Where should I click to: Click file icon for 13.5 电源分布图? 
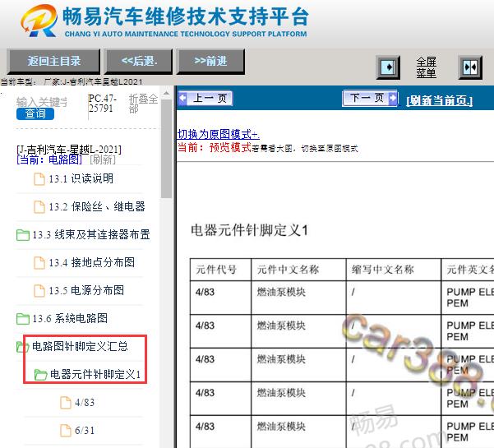point(39,290)
